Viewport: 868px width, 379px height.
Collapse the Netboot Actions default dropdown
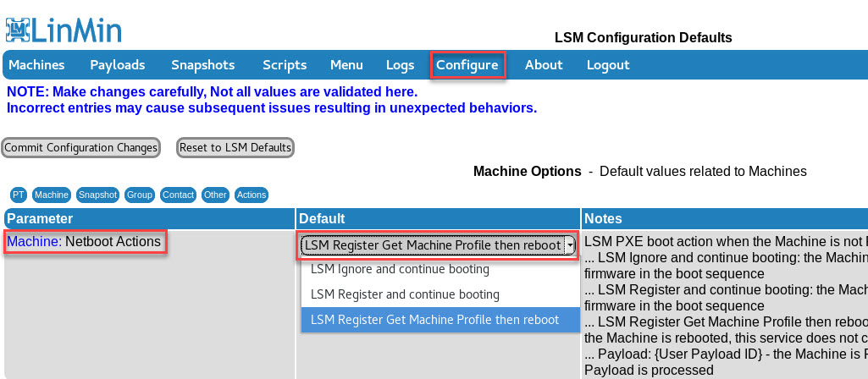439,245
